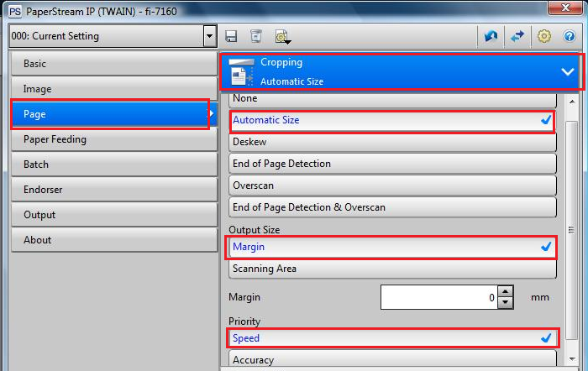
Task: Decrease Margin value with down arrow
Action: pos(506,303)
